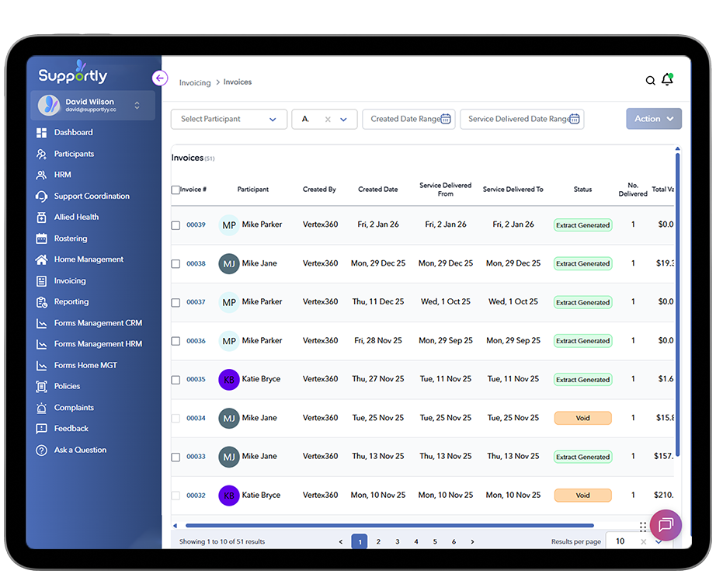Open notifications bell icon

[668, 79]
